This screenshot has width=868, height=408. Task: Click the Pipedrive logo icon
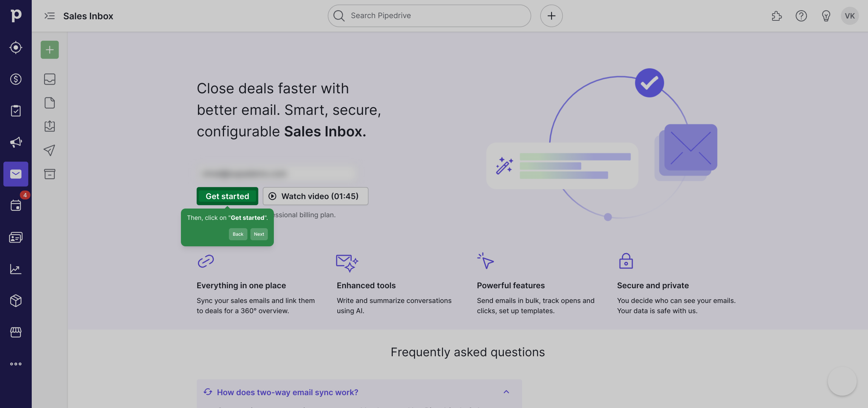(x=16, y=15)
